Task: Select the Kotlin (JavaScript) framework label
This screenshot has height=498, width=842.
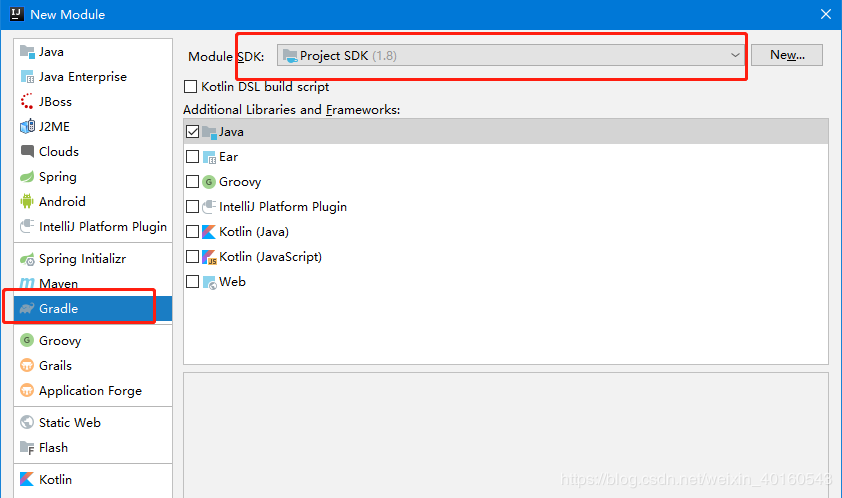Action: click(x=270, y=257)
